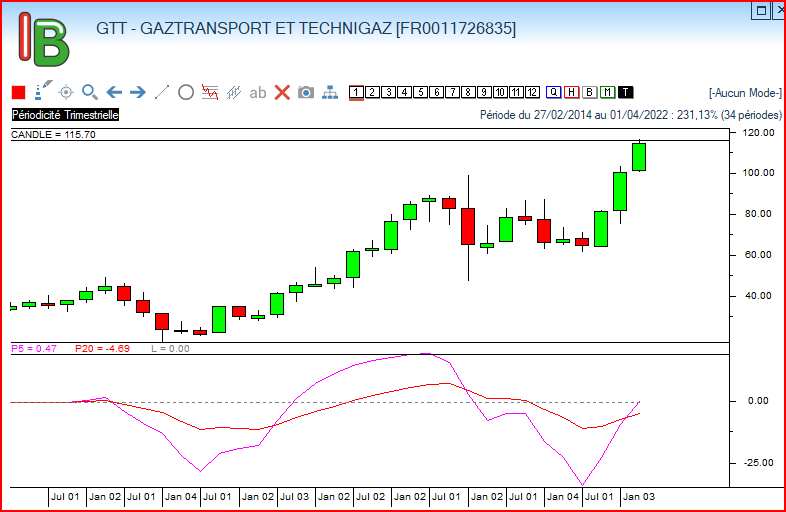Select numbered box 2

click(372, 92)
